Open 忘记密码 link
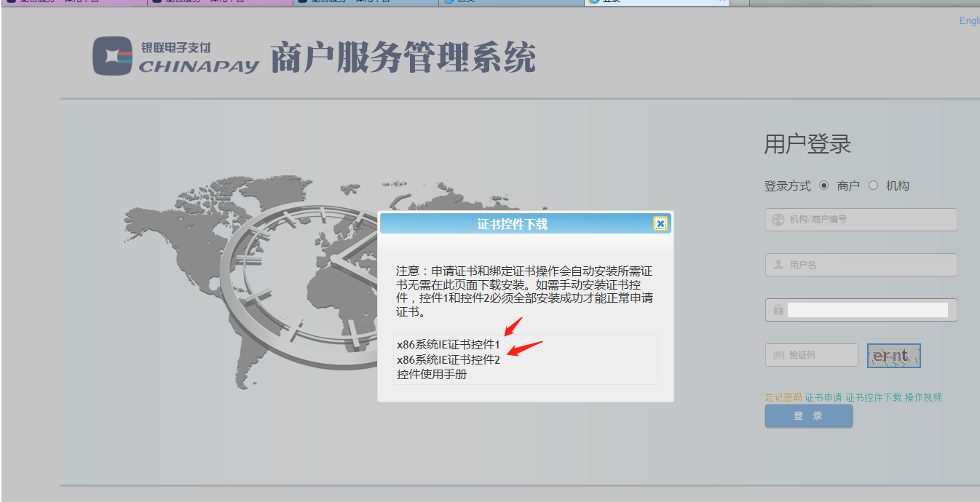Viewport: 980px width, 502px height. click(783, 397)
